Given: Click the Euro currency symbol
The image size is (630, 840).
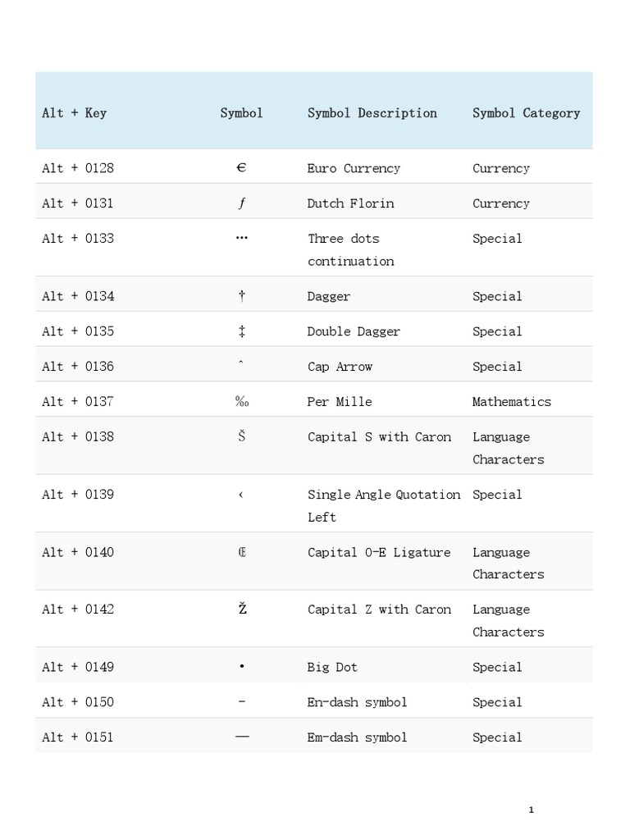Looking at the screenshot, I should point(241,168).
